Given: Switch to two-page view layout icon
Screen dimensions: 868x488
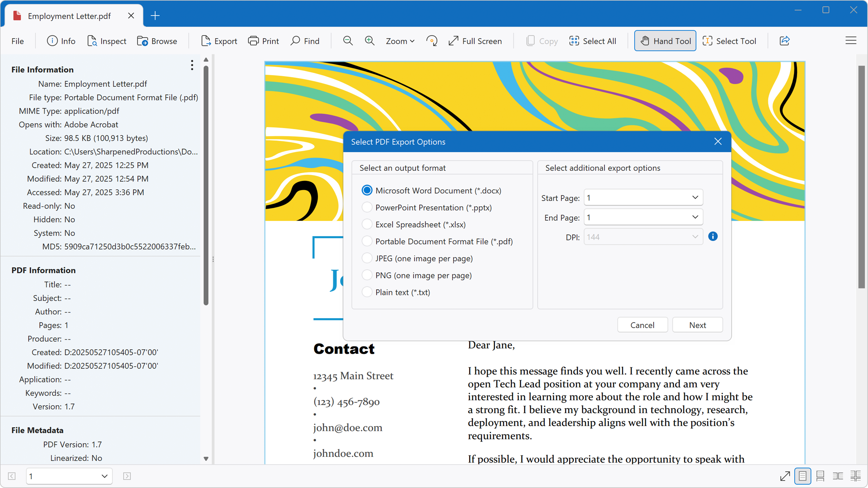Looking at the screenshot, I should coord(838,476).
